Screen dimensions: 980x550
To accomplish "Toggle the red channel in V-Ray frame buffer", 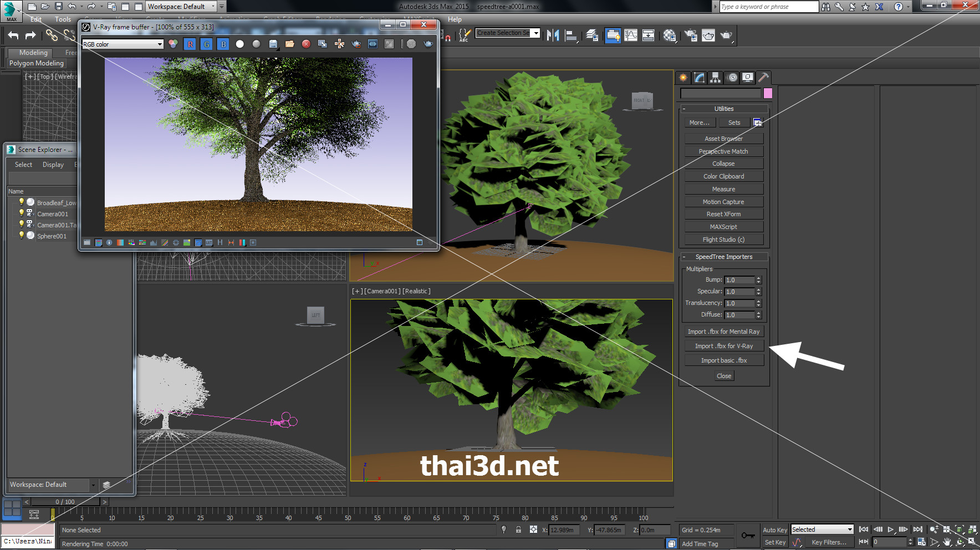I will (x=190, y=44).
